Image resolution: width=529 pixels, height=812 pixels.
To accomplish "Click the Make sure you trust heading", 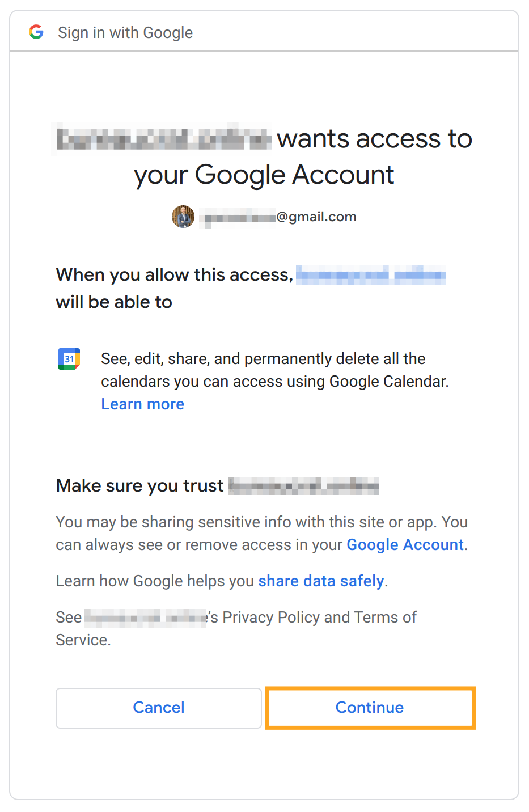I will pos(139,486).
